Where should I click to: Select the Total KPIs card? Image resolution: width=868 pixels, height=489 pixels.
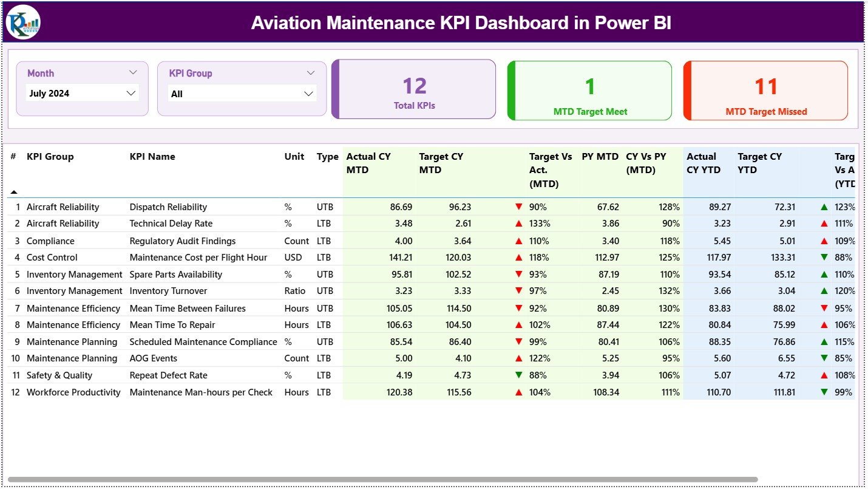[413, 89]
